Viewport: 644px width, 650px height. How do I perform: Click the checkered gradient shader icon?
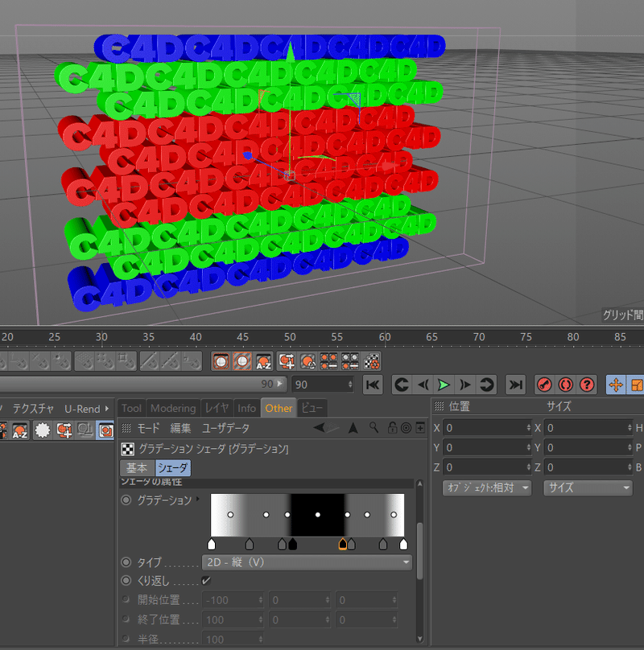[128, 450]
